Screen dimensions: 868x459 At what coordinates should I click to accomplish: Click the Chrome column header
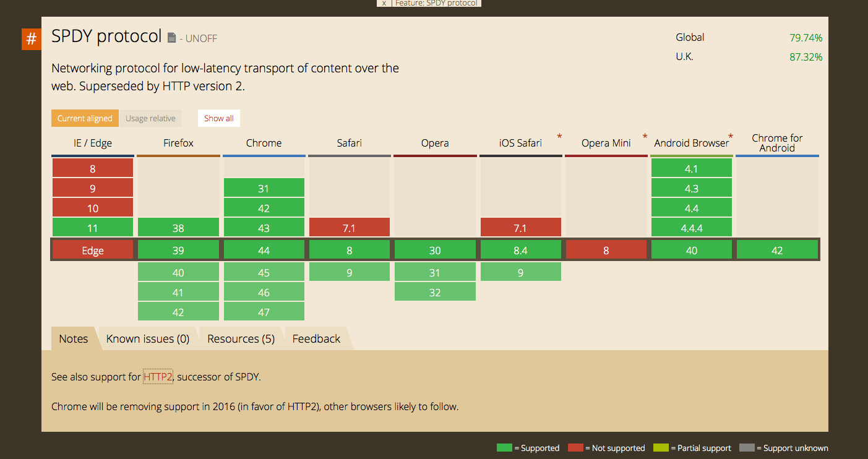coord(264,143)
